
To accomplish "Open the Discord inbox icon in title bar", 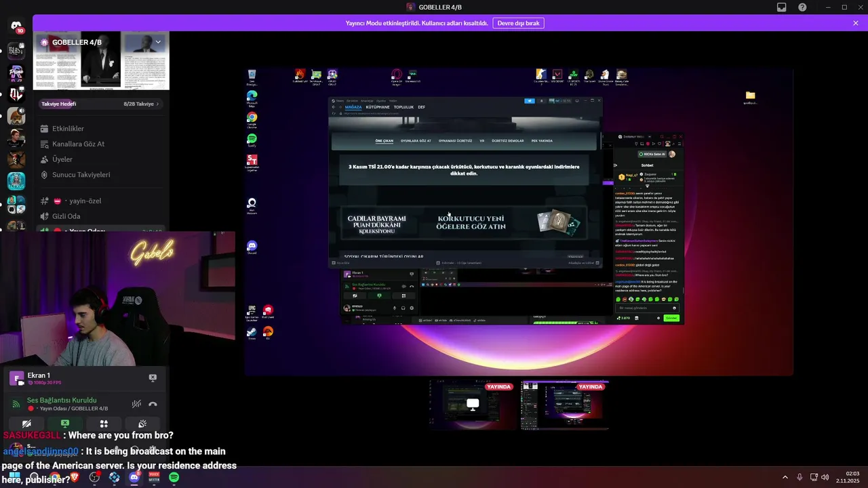I will (782, 7).
